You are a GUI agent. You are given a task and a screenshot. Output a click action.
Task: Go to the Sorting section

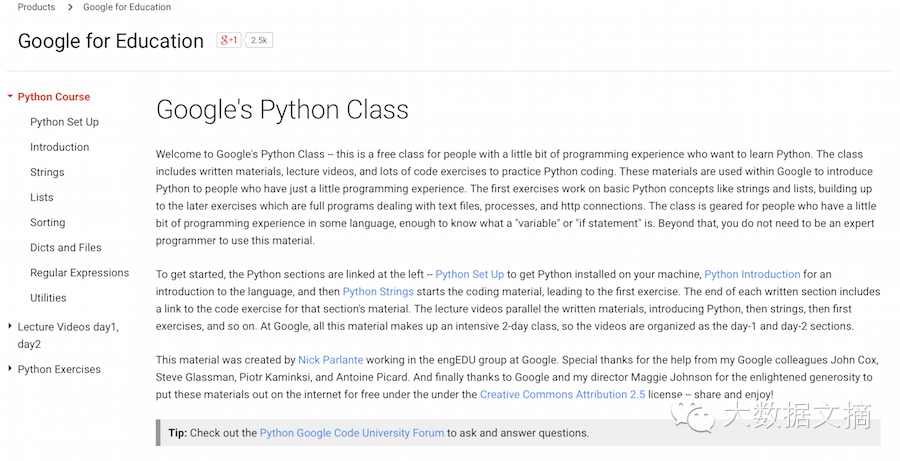(48, 223)
